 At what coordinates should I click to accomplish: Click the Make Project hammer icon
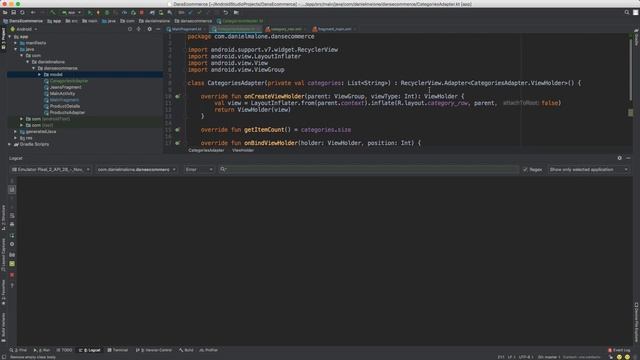pyautogui.click(x=53, y=13)
